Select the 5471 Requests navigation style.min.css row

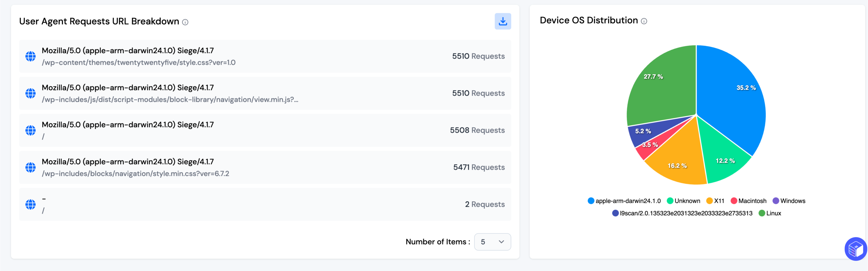pos(265,167)
